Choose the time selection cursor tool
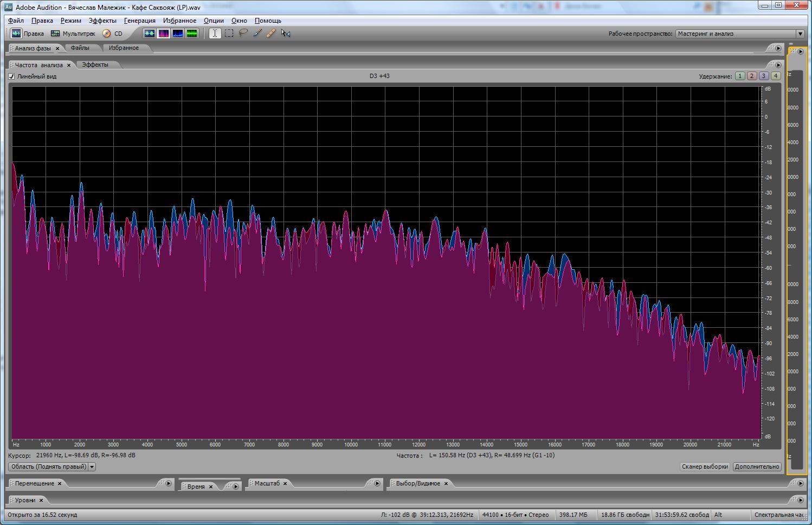 pyautogui.click(x=215, y=34)
